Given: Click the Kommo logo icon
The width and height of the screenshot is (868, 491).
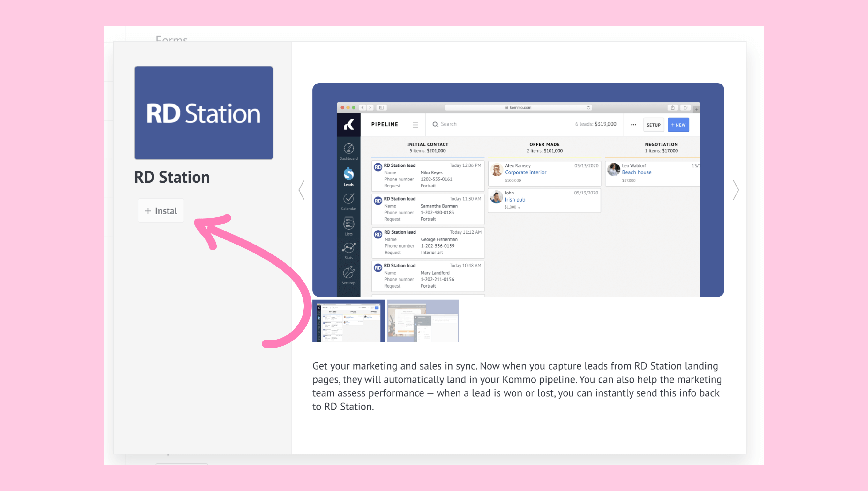Looking at the screenshot, I should pyautogui.click(x=348, y=124).
